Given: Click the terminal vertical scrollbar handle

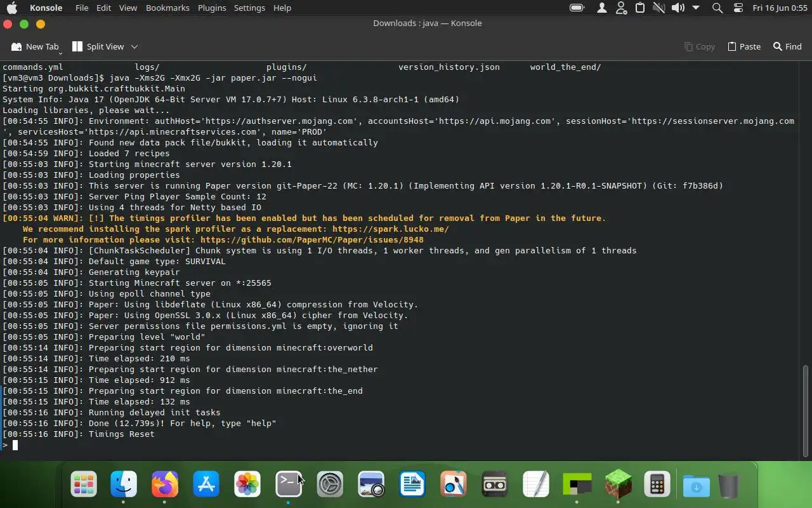Looking at the screenshot, I should [806, 410].
